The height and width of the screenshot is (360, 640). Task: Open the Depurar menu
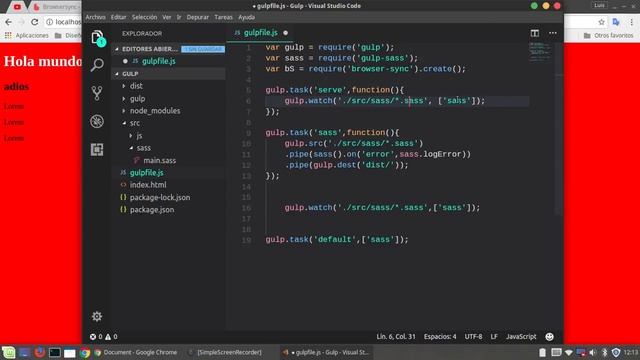click(198, 17)
